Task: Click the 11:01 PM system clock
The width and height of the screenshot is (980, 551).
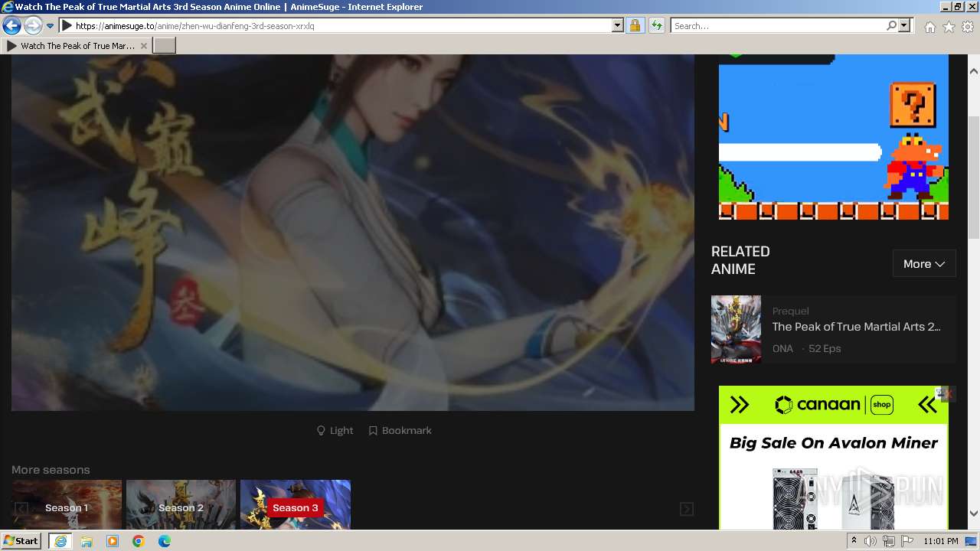Action: (x=941, y=541)
